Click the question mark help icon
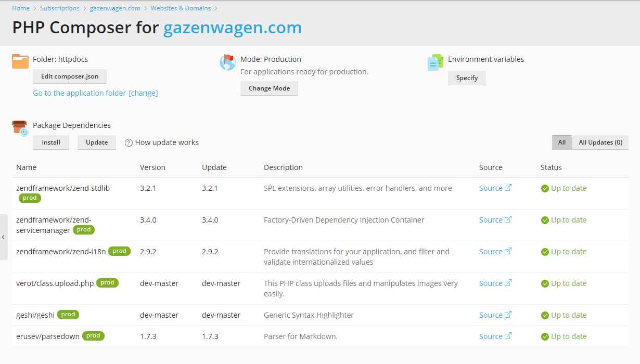The image size is (640, 364). pyautogui.click(x=129, y=143)
